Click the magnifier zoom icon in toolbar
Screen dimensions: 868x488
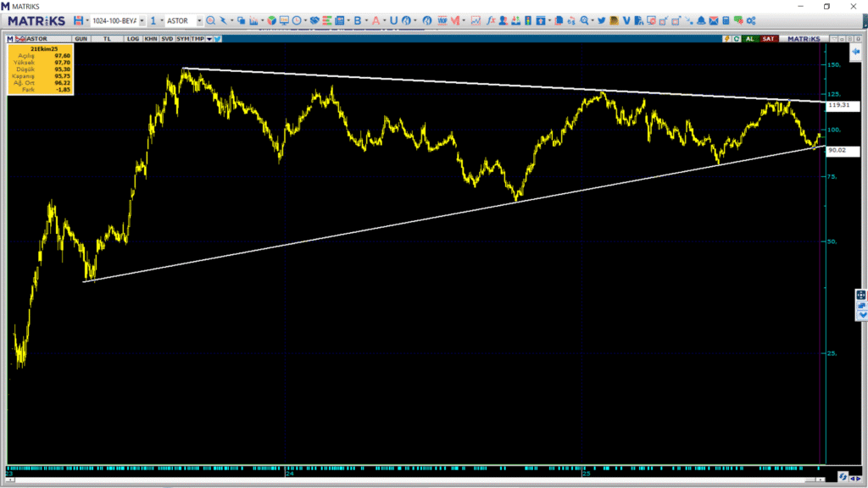tap(210, 20)
